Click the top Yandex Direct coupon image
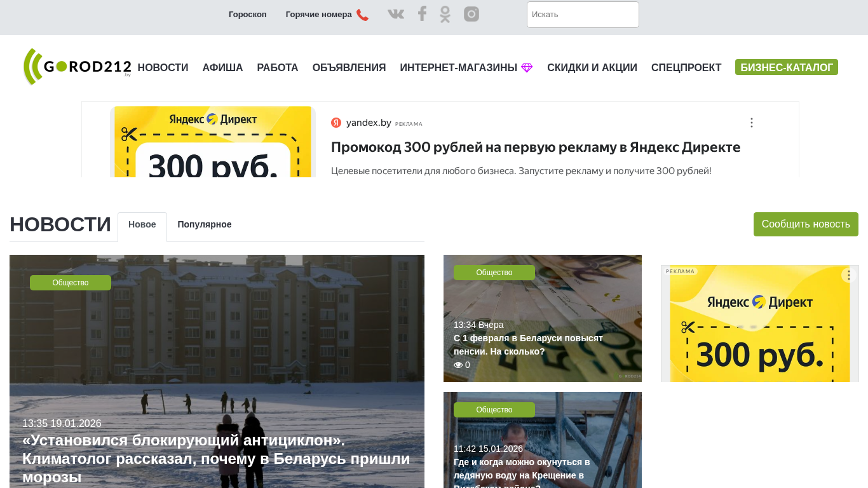The width and height of the screenshot is (868, 488). point(213,142)
